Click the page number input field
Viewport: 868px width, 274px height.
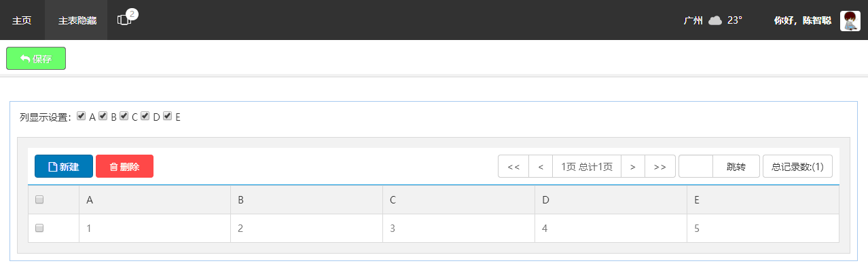pos(696,166)
